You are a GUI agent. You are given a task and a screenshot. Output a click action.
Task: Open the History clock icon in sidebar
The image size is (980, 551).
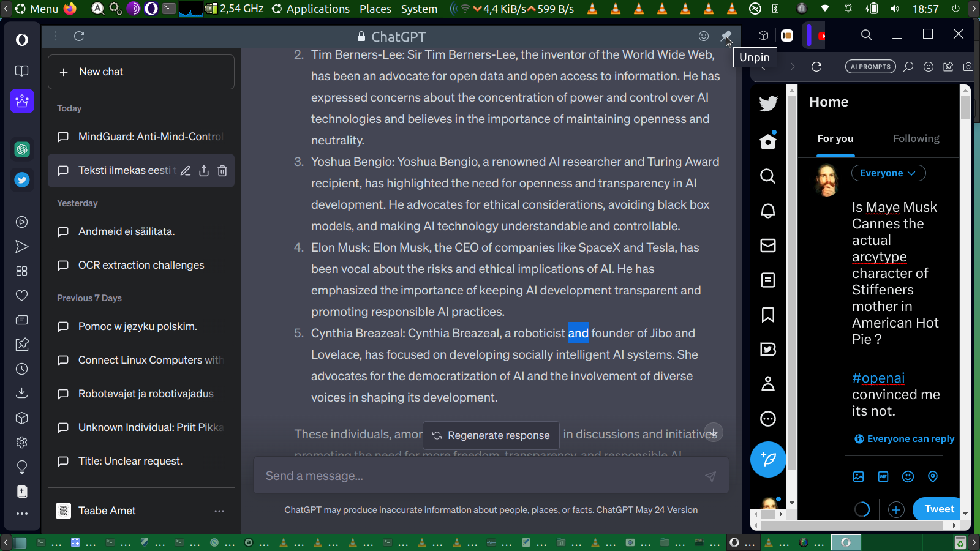click(22, 369)
